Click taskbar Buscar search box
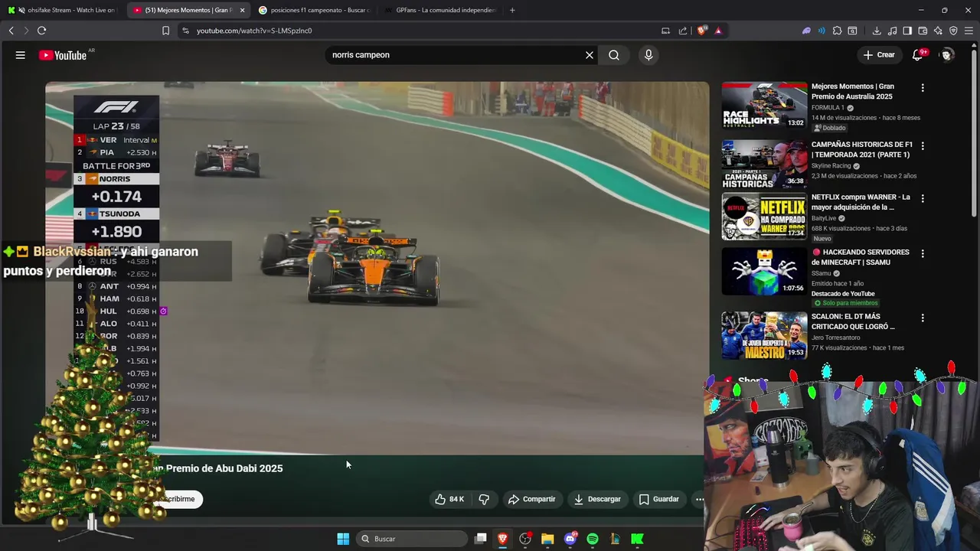This screenshot has width=980, height=551. click(413, 539)
